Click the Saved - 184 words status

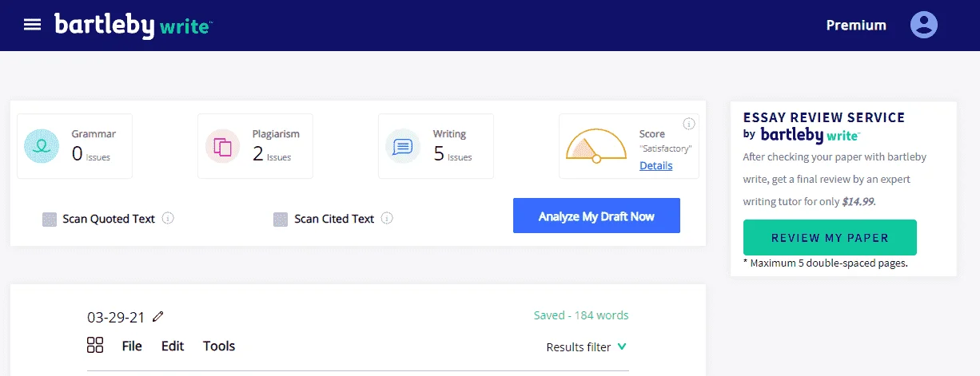point(581,315)
